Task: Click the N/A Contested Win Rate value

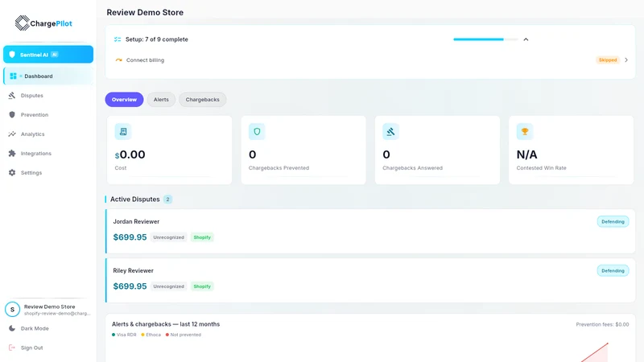Action: point(526,154)
